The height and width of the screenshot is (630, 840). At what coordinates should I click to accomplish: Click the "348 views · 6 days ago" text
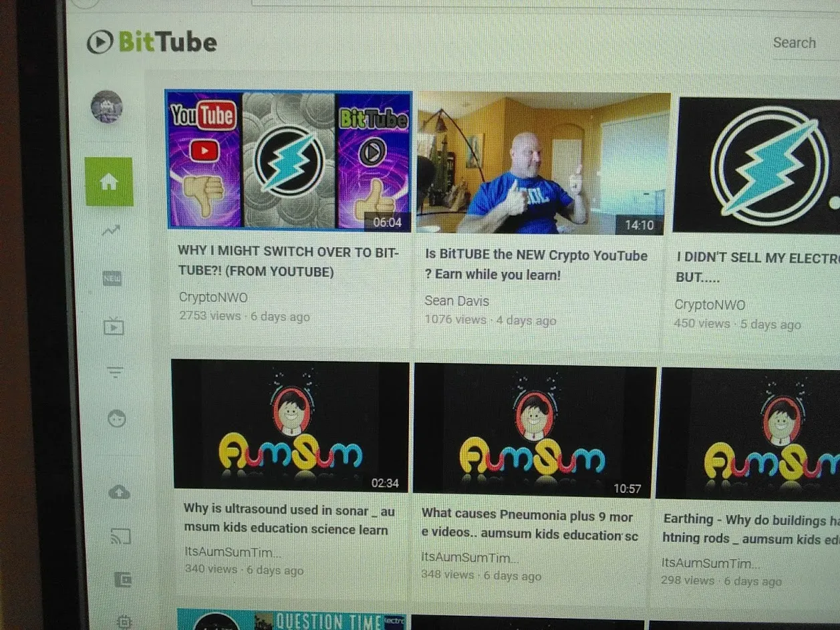click(481, 575)
